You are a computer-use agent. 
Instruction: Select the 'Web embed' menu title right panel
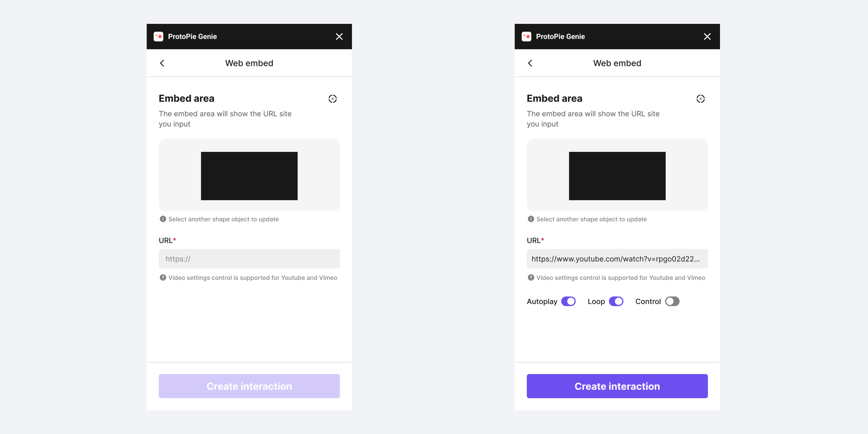[x=618, y=62]
